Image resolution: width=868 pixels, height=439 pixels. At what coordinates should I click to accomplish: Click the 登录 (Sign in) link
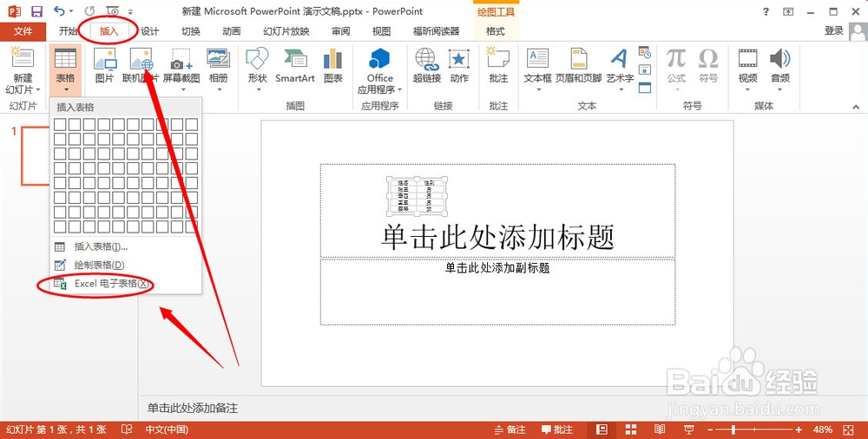833,31
